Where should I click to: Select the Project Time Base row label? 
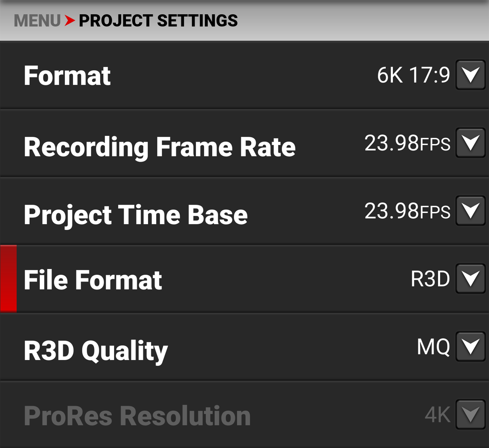136,215
